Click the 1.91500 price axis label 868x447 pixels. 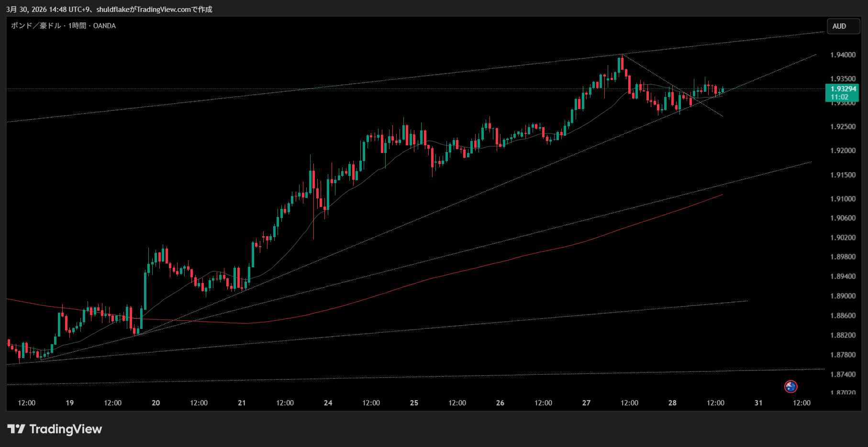(843, 175)
